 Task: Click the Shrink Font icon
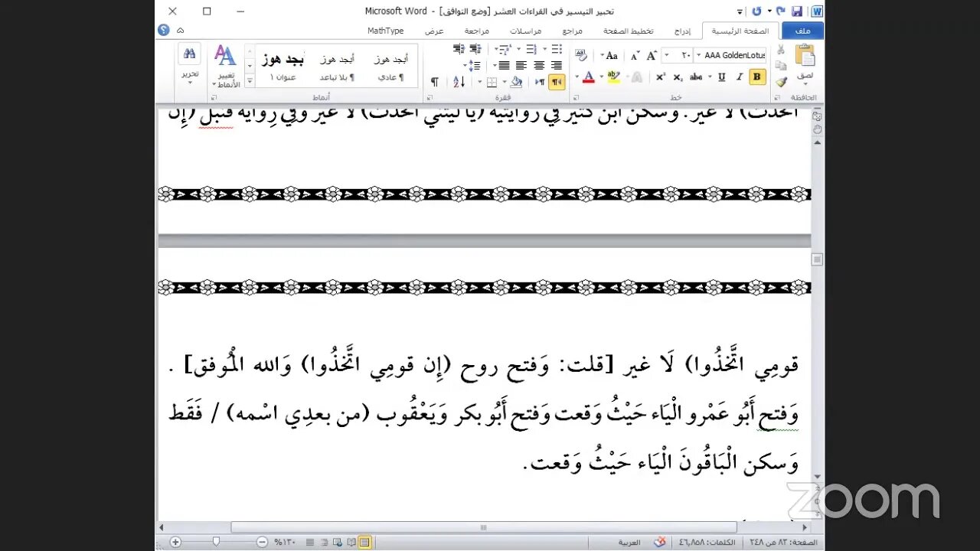coord(635,56)
